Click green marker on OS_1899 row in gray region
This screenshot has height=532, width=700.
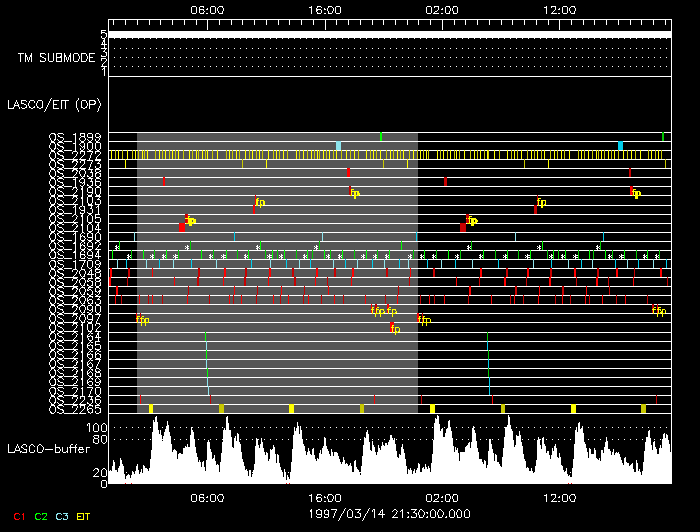tap(380, 137)
